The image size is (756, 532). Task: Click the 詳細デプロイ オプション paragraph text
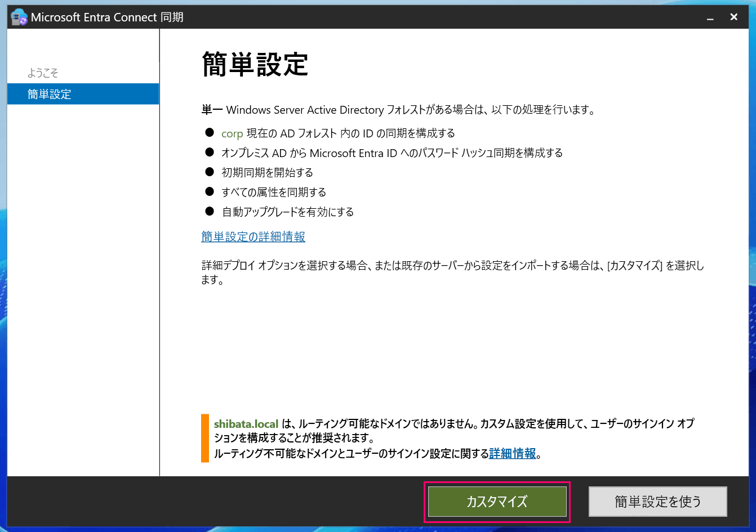[x=452, y=272]
